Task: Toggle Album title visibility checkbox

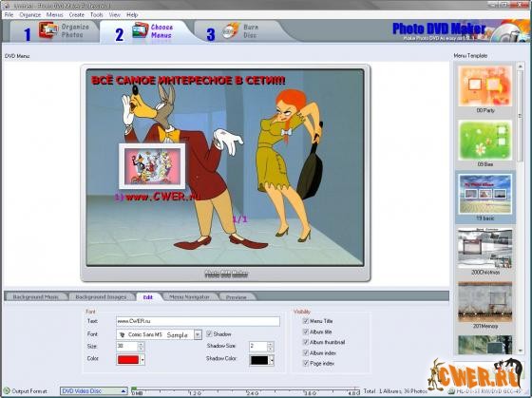Action: point(305,332)
